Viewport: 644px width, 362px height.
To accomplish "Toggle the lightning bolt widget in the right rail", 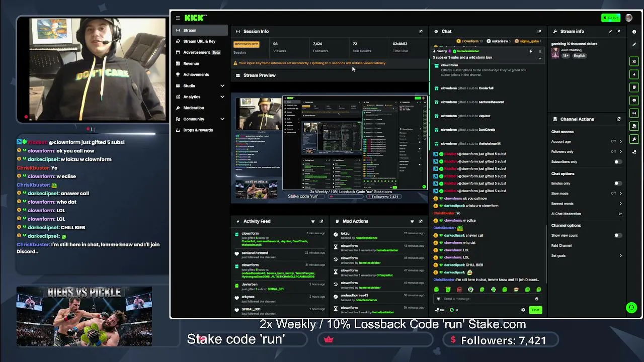I will click(x=634, y=74).
